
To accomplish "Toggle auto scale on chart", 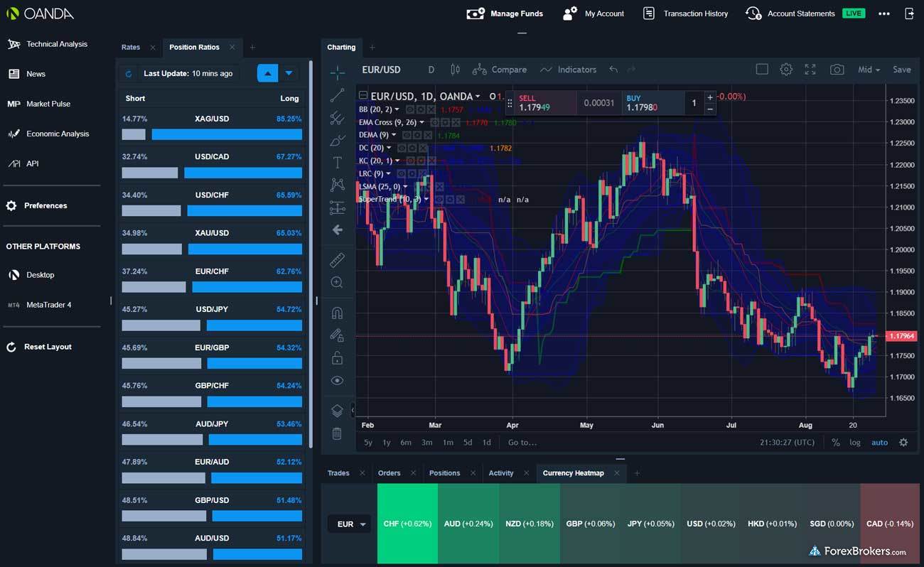I will tap(879, 442).
